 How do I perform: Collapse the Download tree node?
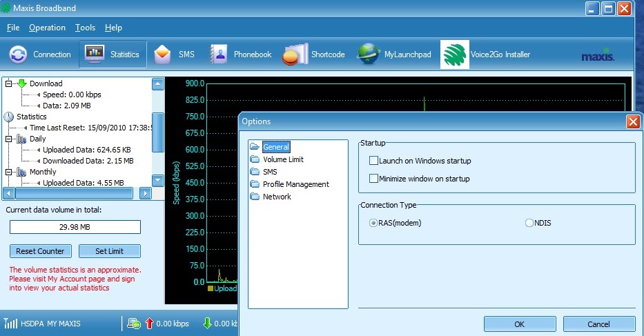tap(8, 83)
